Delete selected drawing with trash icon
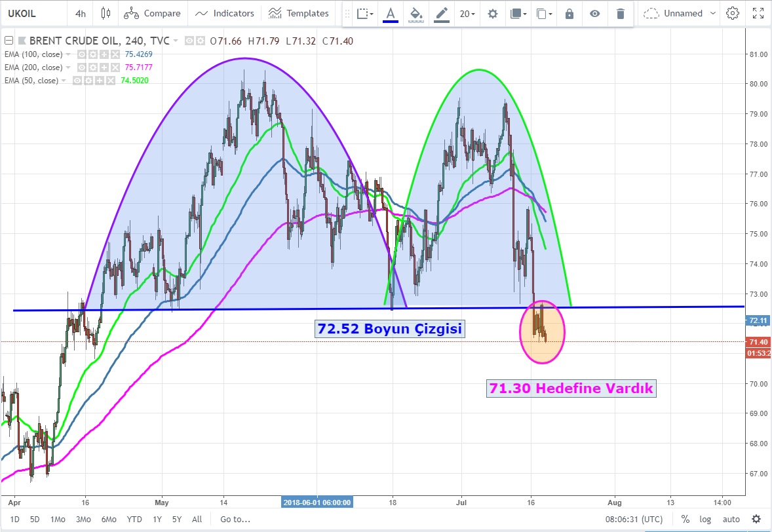 [x=621, y=13]
